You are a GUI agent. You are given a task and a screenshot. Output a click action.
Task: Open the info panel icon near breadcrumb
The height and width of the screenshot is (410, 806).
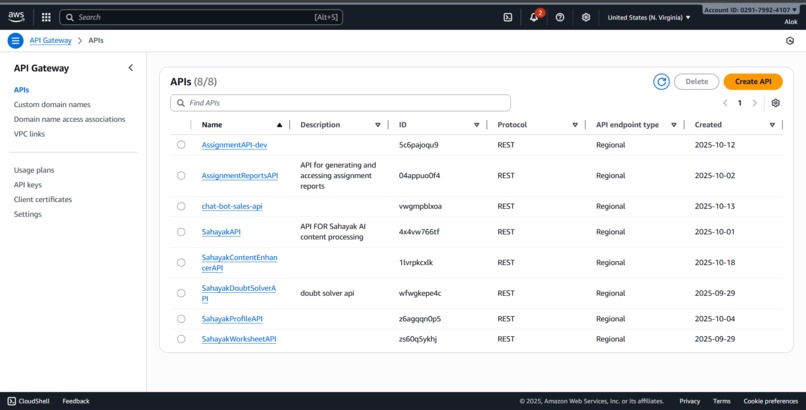(x=790, y=41)
